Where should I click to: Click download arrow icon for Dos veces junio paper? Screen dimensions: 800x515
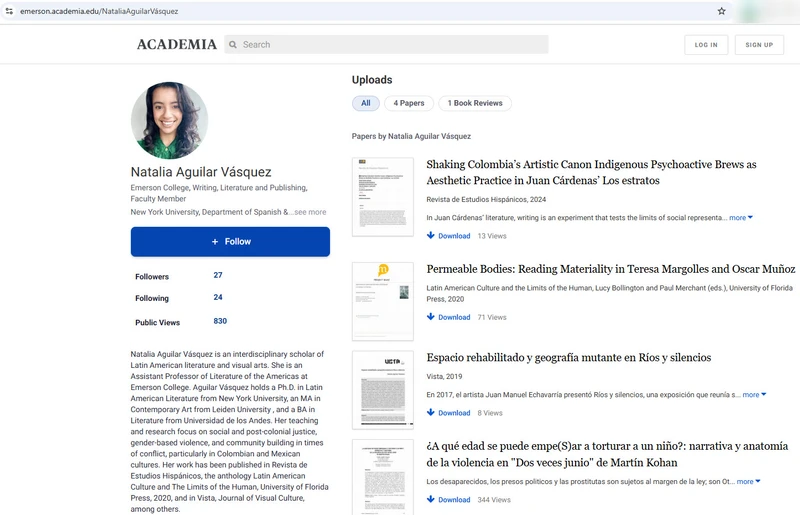tap(431, 499)
